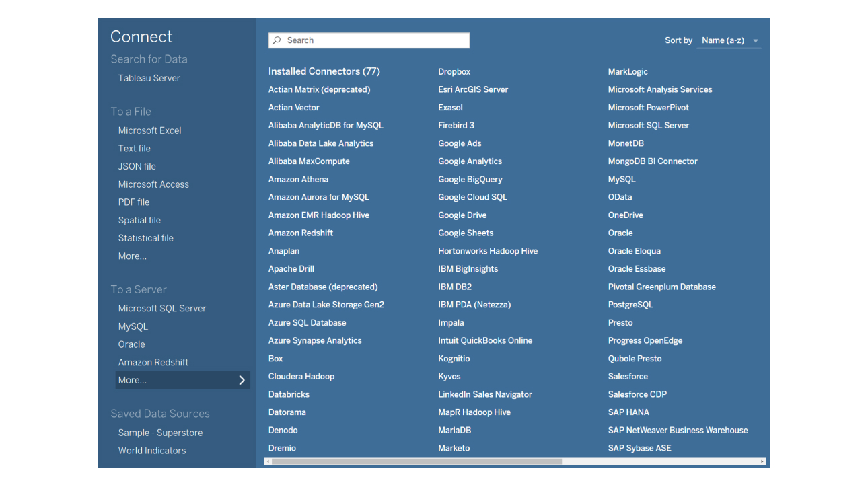The image size is (868, 485).
Task: Choose Amazon Redshift in the left sidebar
Action: click(x=153, y=363)
